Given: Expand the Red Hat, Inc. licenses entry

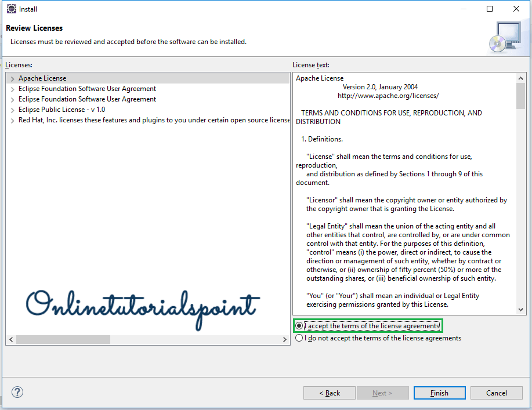Looking at the screenshot, I should pyautogui.click(x=12, y=120).
